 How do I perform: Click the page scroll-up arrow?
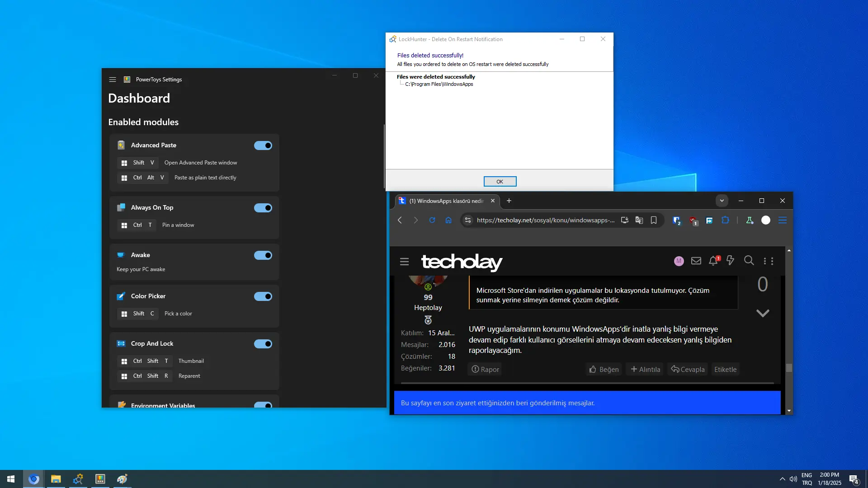click(789, 250)
